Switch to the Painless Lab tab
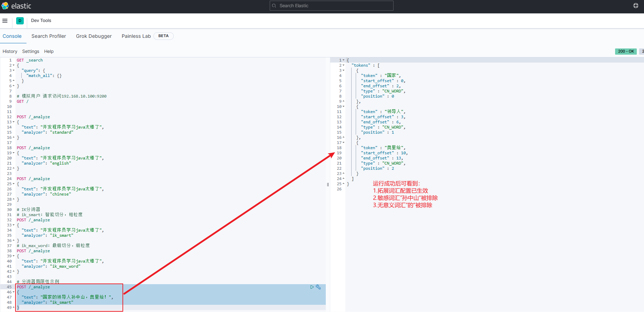 136,36
